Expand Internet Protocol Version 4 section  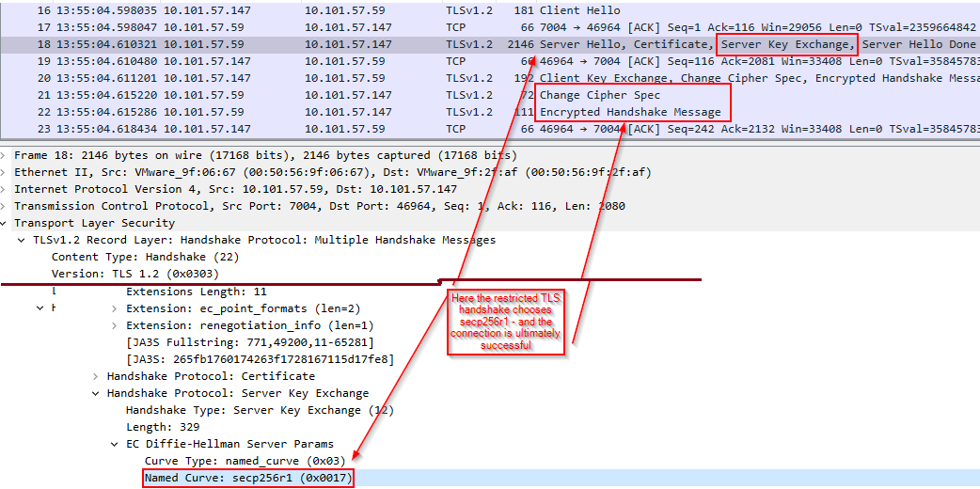(x=5, y=189)
